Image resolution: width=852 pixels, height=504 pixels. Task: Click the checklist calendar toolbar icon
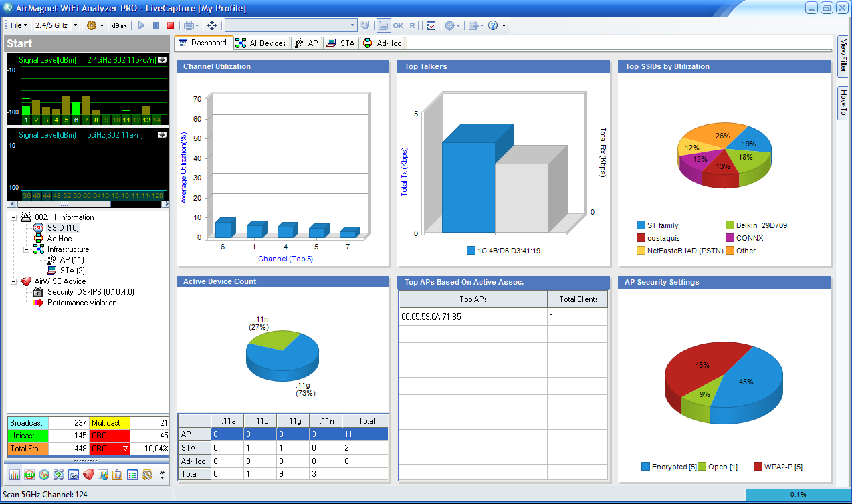[x=431, y=25]
